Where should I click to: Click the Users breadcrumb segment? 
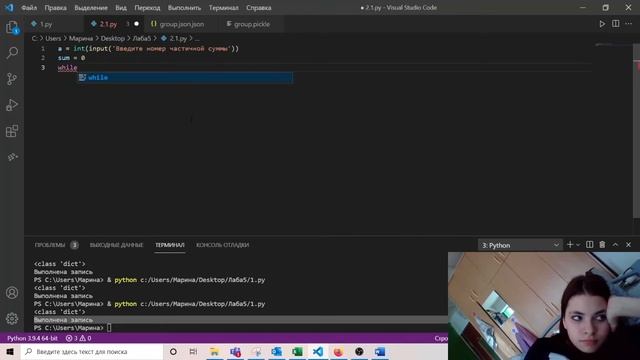click(53, 38)
